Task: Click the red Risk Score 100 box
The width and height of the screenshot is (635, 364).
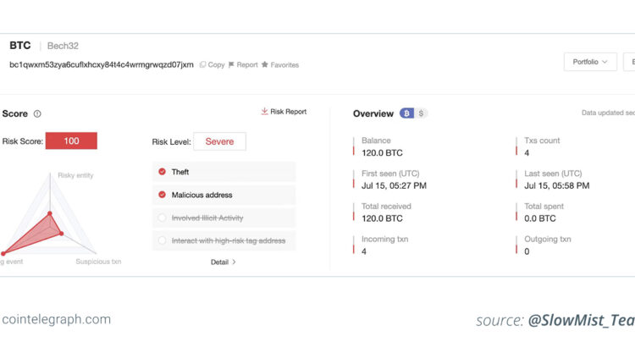Action: pyautogui.click(x=71, y=141)
